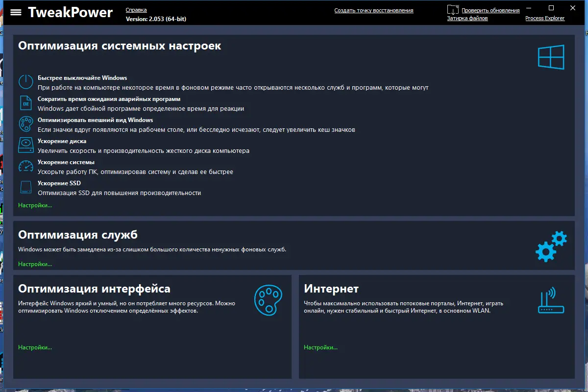Open the hamburger menu next to TweakPower
Image resolution: width=588 pixels, height=392 pixels.
click(x=16, y=12)
